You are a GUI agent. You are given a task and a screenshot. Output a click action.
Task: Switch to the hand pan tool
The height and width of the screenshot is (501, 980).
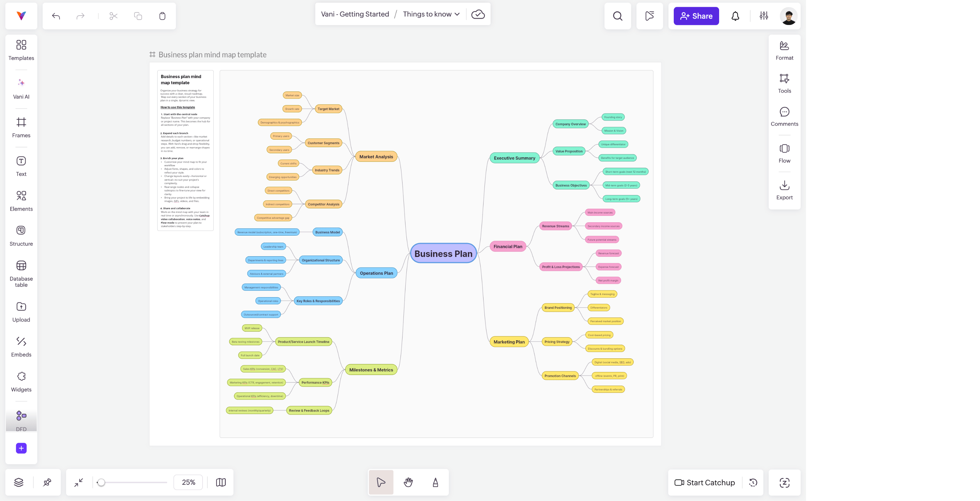coord(408,482)
